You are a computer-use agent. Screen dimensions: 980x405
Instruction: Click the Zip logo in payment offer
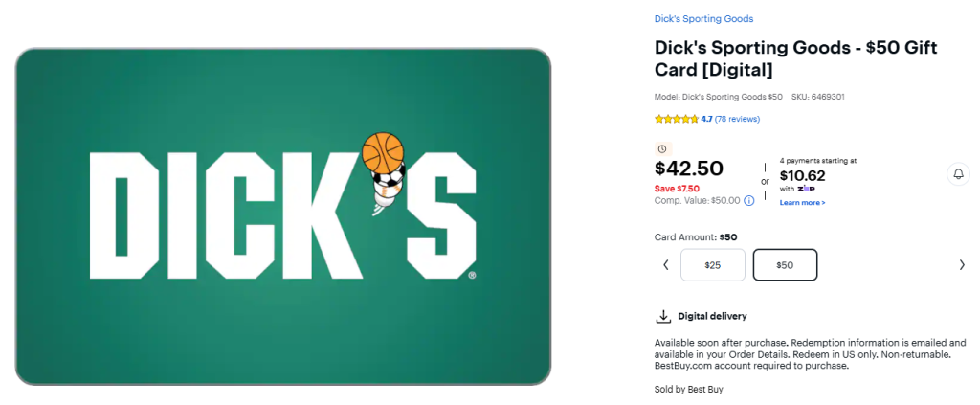coord(804,189)
